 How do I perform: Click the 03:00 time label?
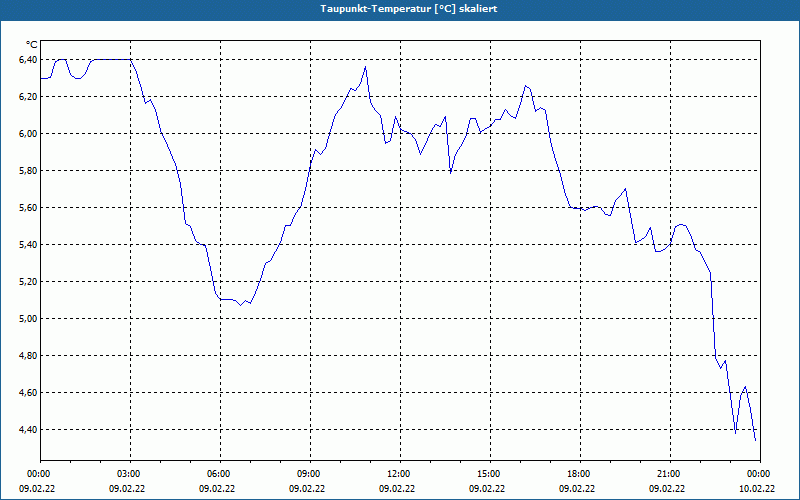pyautogui.click(x=130, y=474)
